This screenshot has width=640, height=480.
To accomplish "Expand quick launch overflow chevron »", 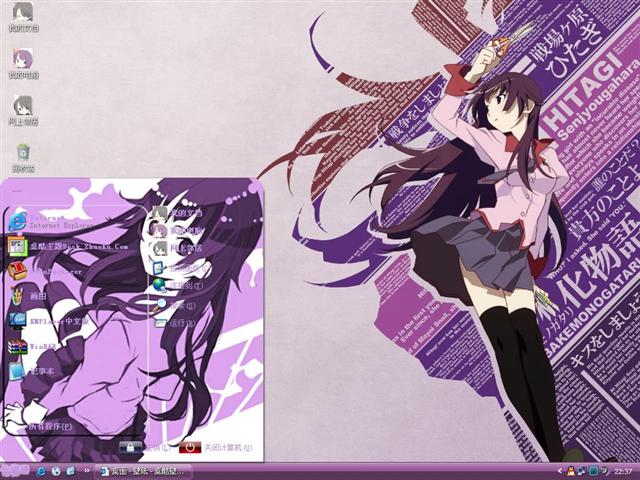I will point(87,471).
